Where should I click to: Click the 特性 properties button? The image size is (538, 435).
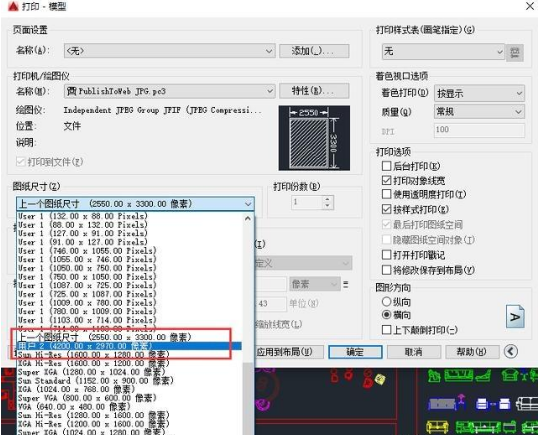[314, 91]
